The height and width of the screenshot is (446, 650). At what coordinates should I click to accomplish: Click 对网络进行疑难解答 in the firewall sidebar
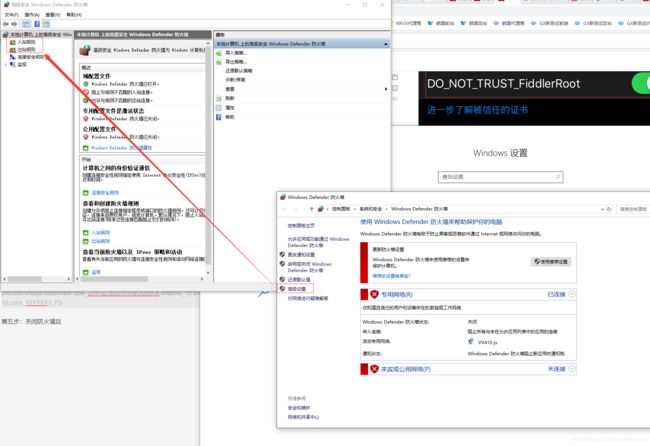(x=308, y=298)
